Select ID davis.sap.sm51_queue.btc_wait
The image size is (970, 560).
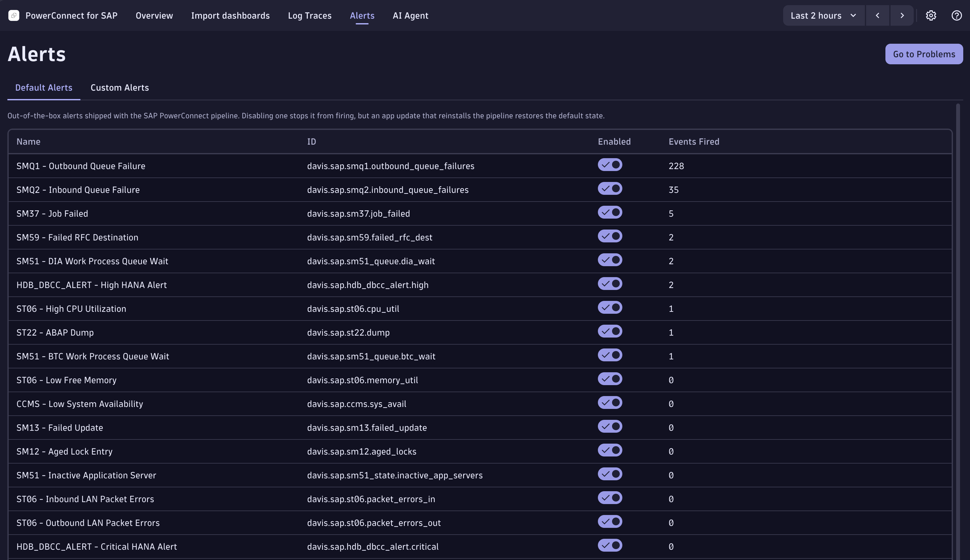(371, 357)
